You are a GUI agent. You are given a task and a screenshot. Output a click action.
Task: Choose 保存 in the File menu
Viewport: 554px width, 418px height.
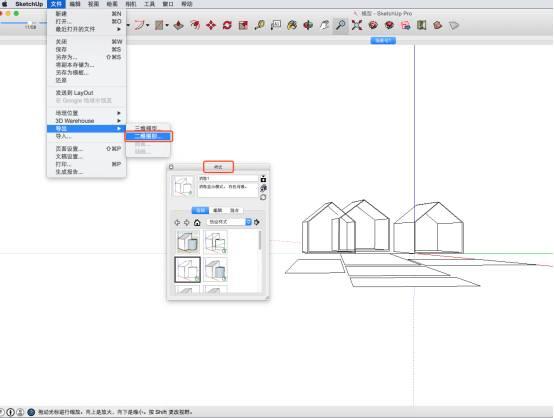click(88, 49)
